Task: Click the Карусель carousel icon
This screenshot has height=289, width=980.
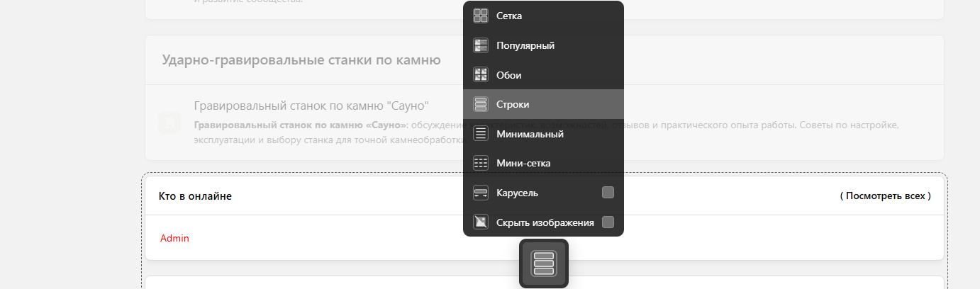Action: pos(481,193)
